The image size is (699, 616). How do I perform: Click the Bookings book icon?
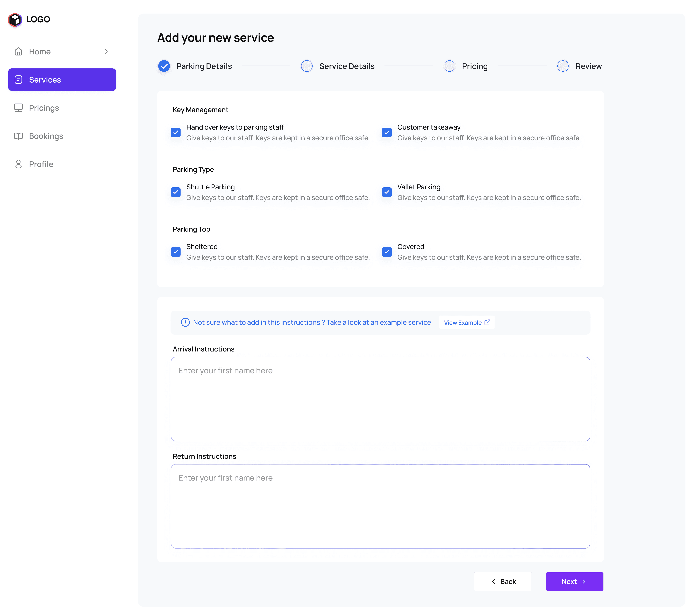pyautogui.click(x=18, y=136)
